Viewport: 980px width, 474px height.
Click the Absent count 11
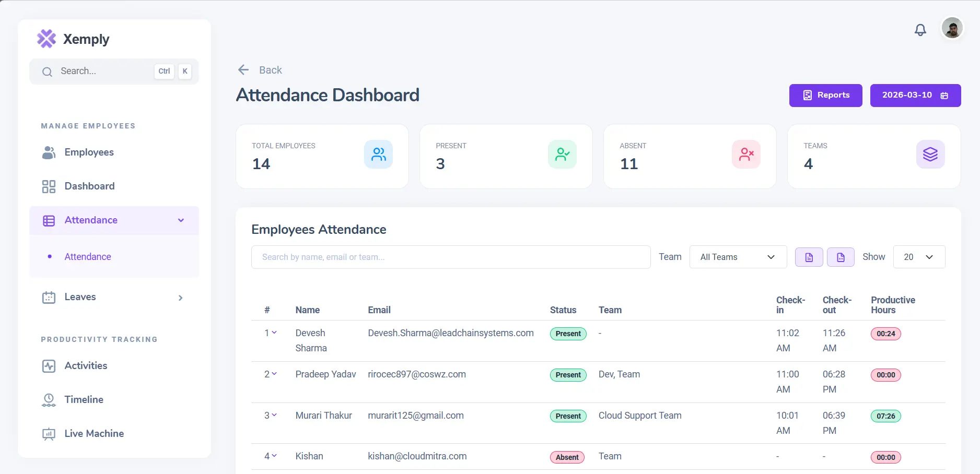click(x=629, y=164)
